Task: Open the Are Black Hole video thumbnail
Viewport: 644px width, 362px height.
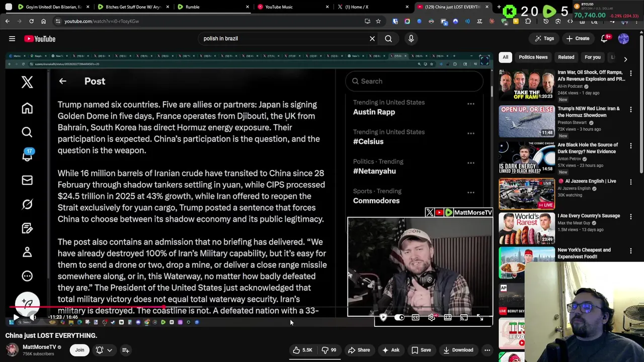Action: point(527,157)
